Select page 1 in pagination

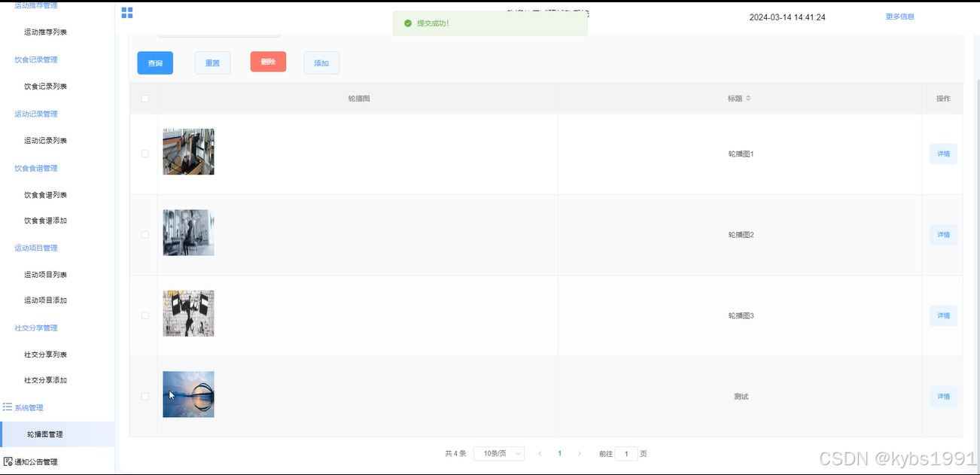click(x=559, y=454)
